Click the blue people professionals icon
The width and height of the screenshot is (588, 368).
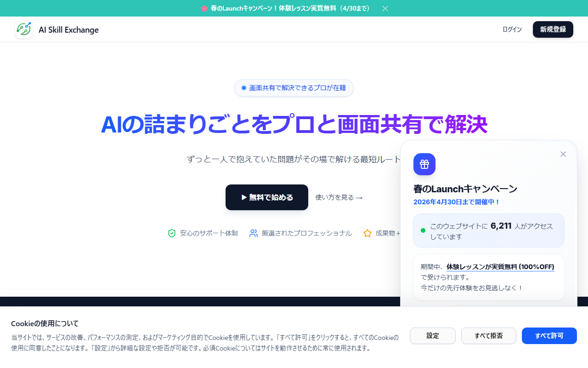[254, 233]
